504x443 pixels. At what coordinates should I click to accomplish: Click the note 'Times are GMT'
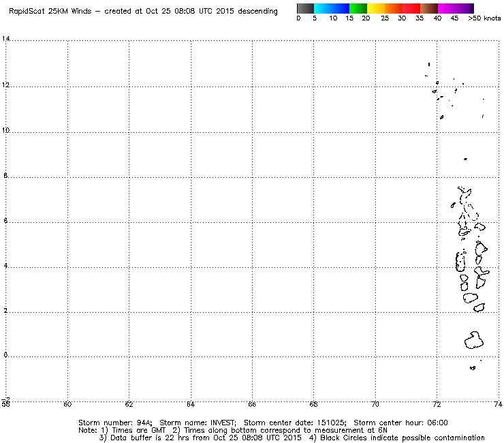(138, 431)
